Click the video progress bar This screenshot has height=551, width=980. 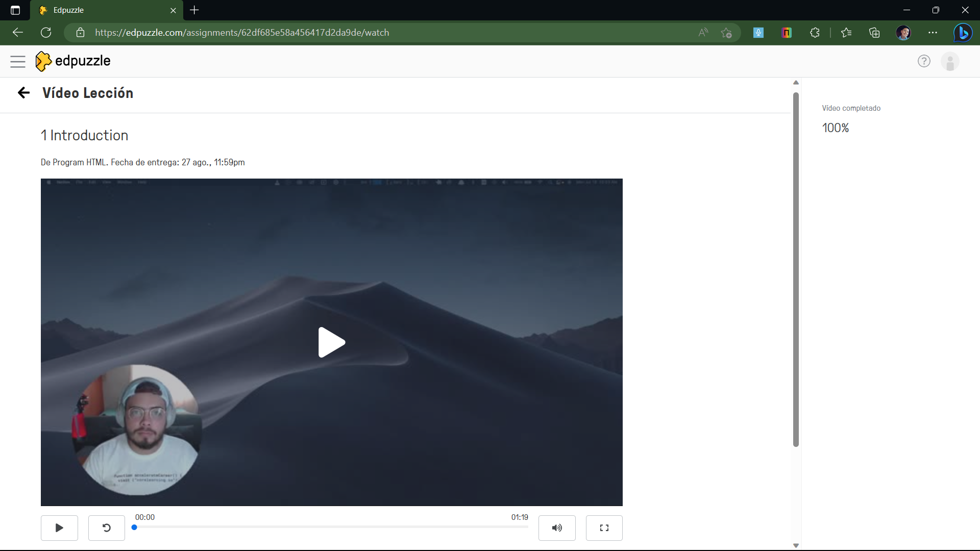tap(331, 528)
